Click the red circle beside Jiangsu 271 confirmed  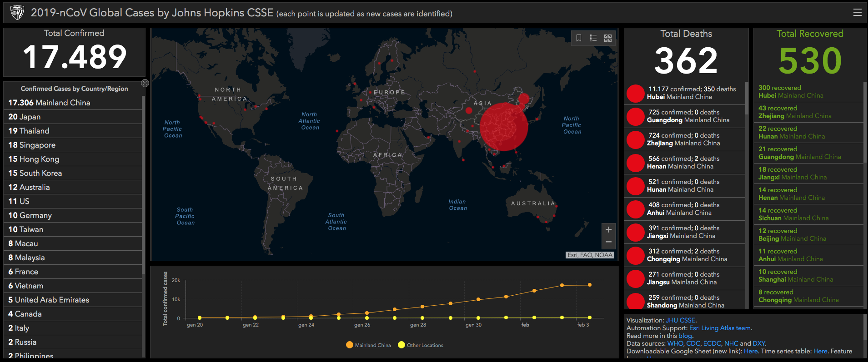pyautogui.click(x=636, y=279)
